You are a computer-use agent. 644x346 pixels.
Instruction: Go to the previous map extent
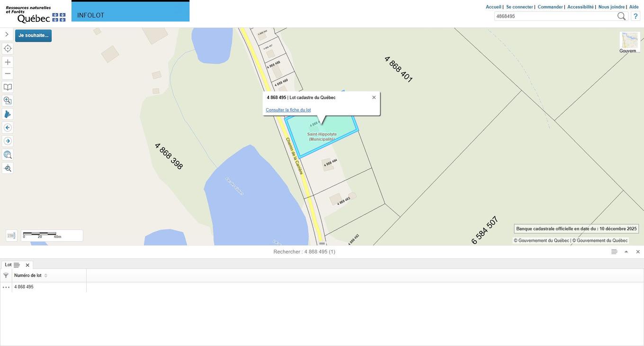[8, 127]
